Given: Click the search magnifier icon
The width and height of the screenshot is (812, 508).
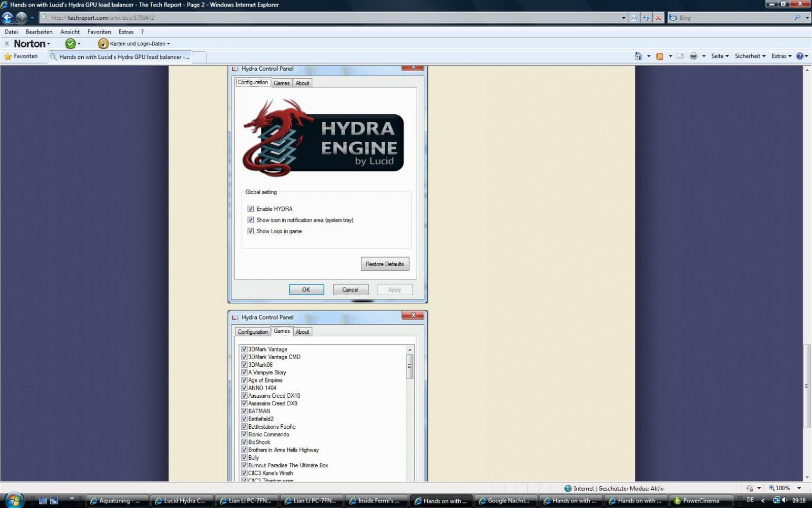Looking at the screenshot, I should [x=797, y=17].
